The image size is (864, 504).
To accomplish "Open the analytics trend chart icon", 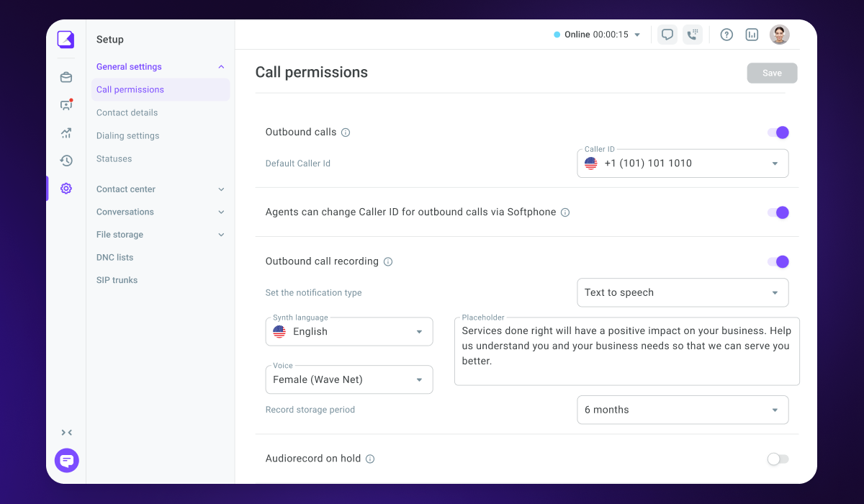I will [x=66, y=132].
